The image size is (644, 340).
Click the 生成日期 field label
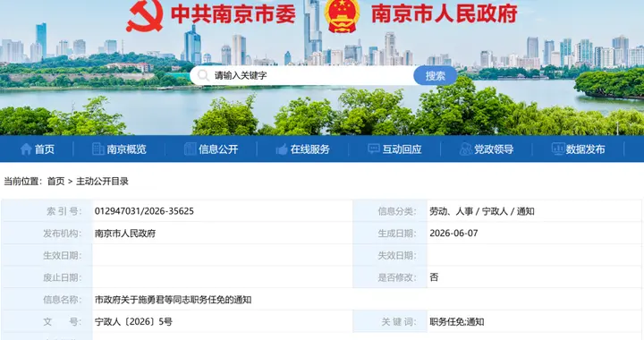pos(397,234)
